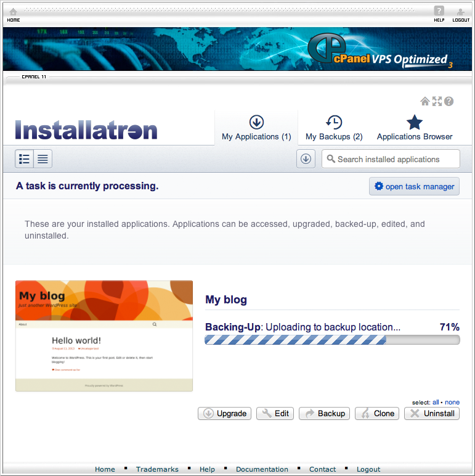Viewport: 475px width, 476px height.
Task: Switch to compact list view icon
Action: coord(43,158)
